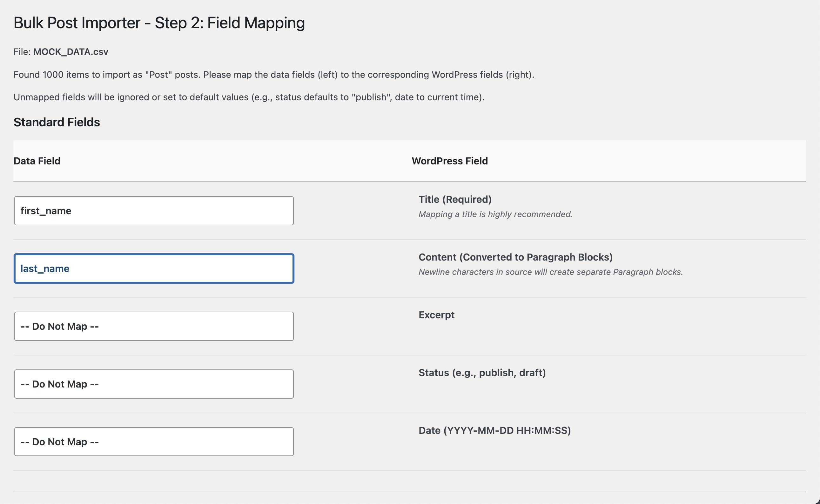Click the Bulk Post Importer page heading

159,23
